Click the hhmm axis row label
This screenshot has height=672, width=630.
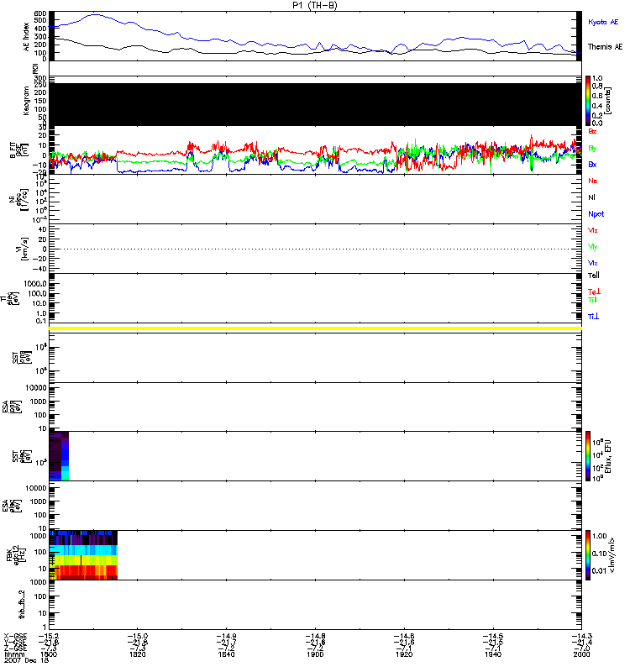(x=14, y=654)
